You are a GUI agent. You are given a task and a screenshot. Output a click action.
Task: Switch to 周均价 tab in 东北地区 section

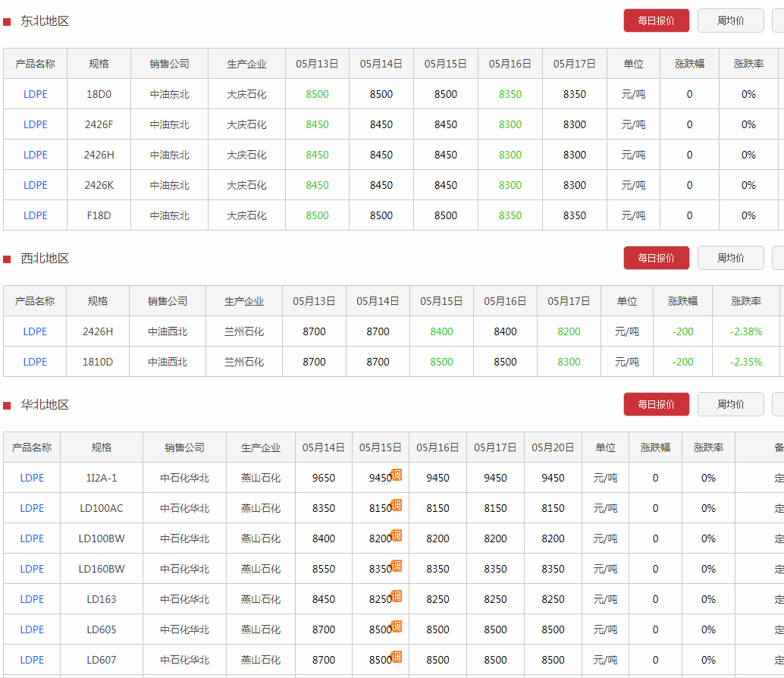click(730, 20)
